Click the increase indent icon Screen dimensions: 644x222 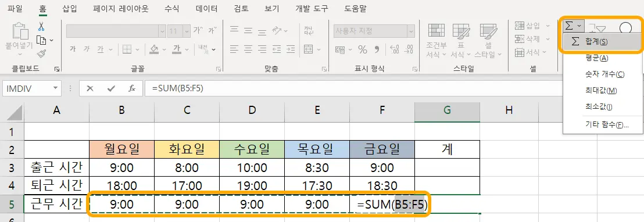pyautogui.click(x=291, y=49)
